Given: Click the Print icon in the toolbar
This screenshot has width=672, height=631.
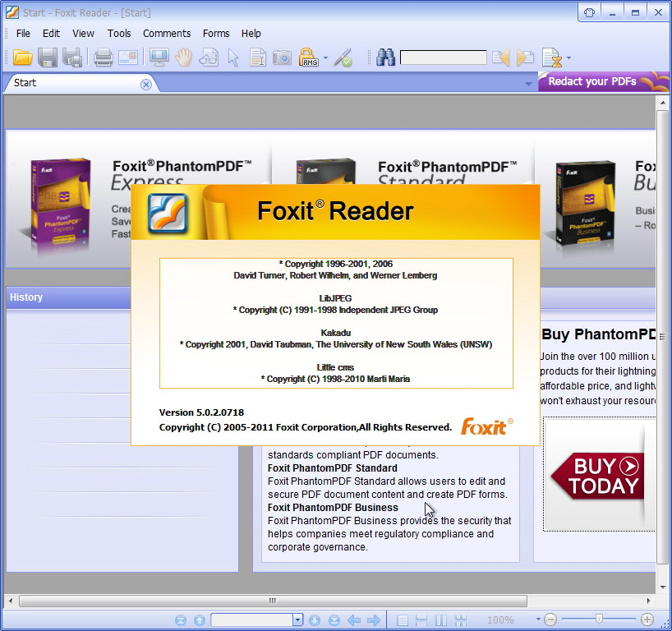Looking at the screenshot, I should [104, 58].
